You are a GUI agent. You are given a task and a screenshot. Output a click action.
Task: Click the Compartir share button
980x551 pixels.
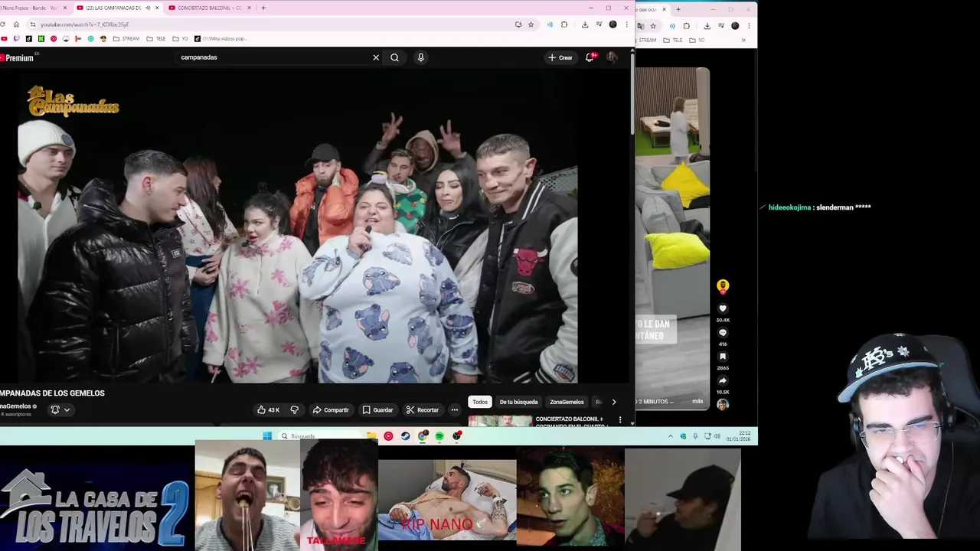coord(330,410)
